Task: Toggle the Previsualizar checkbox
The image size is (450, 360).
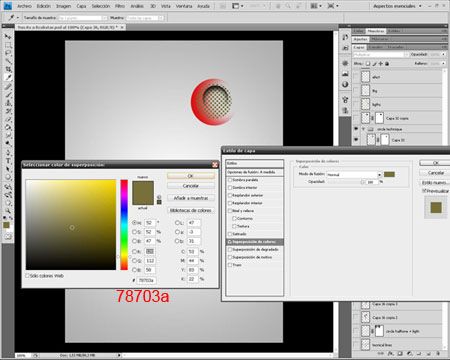Action: [x=424, y=191]
